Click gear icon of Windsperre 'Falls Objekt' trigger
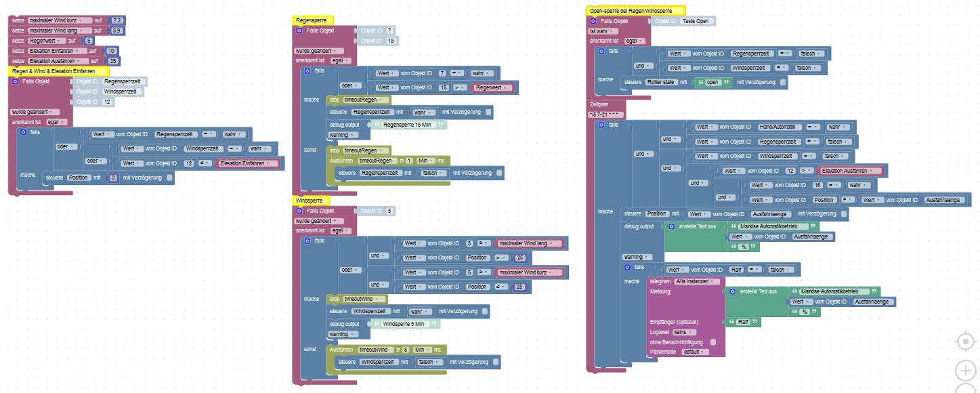Image resolution: width=980 pixels, height=393 pixels. (299, 211)
